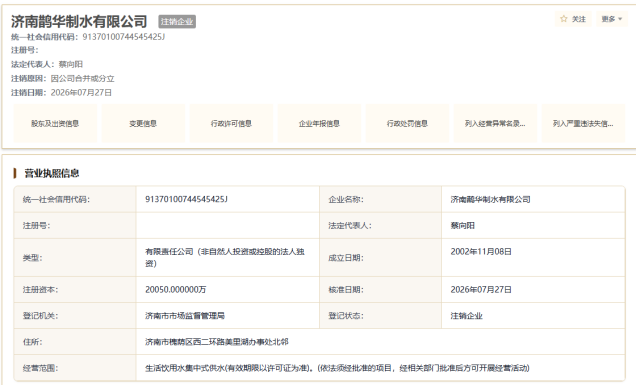Click the 登记状态 value cell 注销企业
637x386 pixels.
tap(533, 316)
